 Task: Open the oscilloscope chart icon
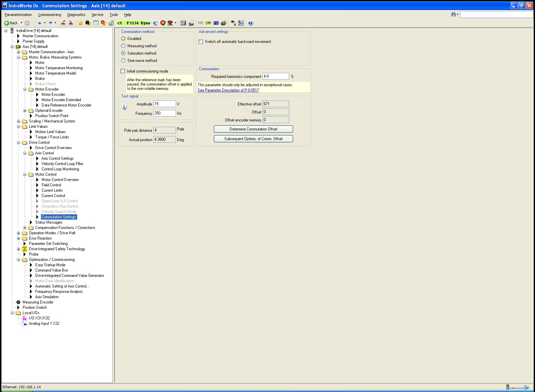[183, 23]
